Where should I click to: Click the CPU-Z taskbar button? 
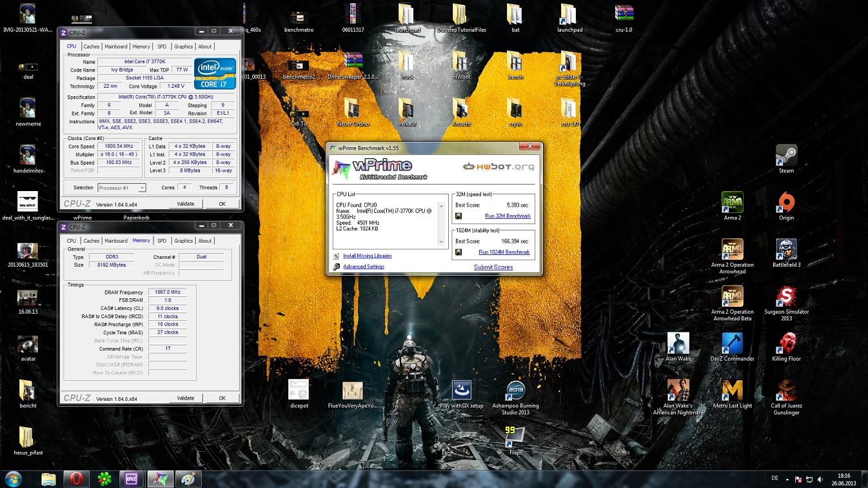tap(132, 479)
